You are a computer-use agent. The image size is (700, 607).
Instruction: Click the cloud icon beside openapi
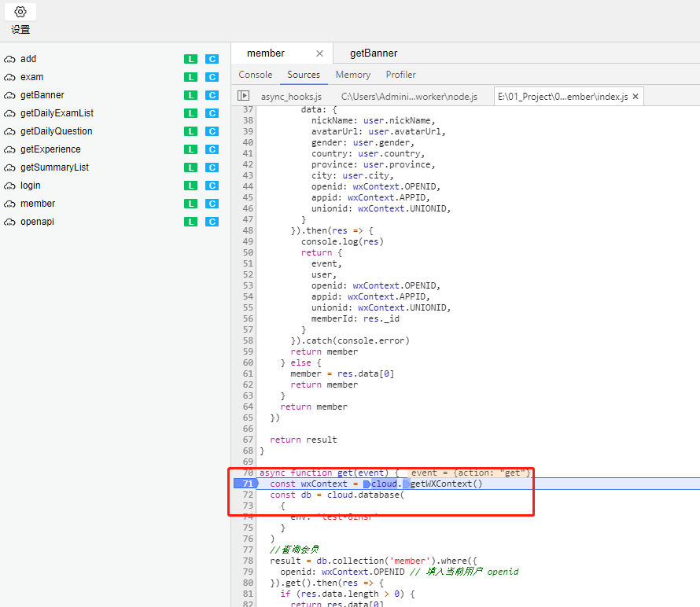coord(10,222)
